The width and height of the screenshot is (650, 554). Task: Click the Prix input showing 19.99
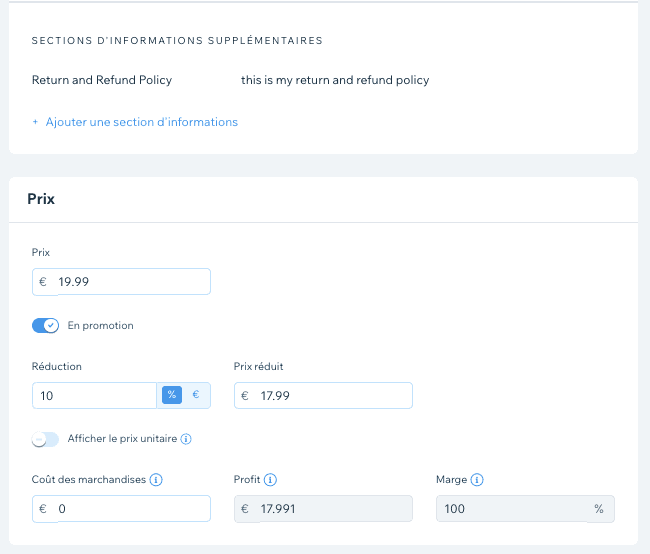[x=131, y=282]
